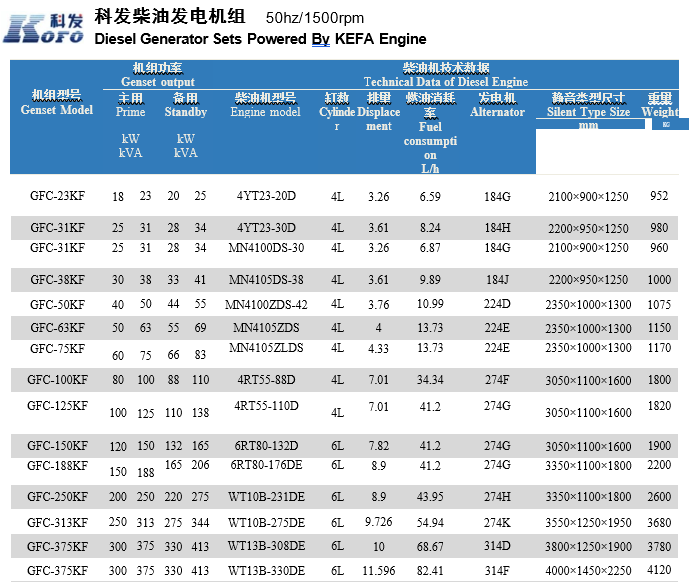Click weight value '1075'
689x587 pixels.
click(x=659, y=304)
